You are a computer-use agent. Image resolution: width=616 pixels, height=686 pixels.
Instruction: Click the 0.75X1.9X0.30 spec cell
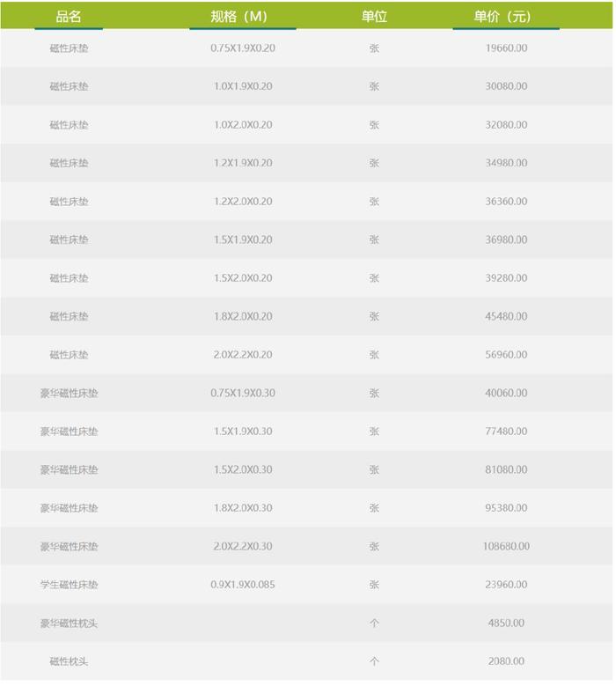tap(242, 393)
